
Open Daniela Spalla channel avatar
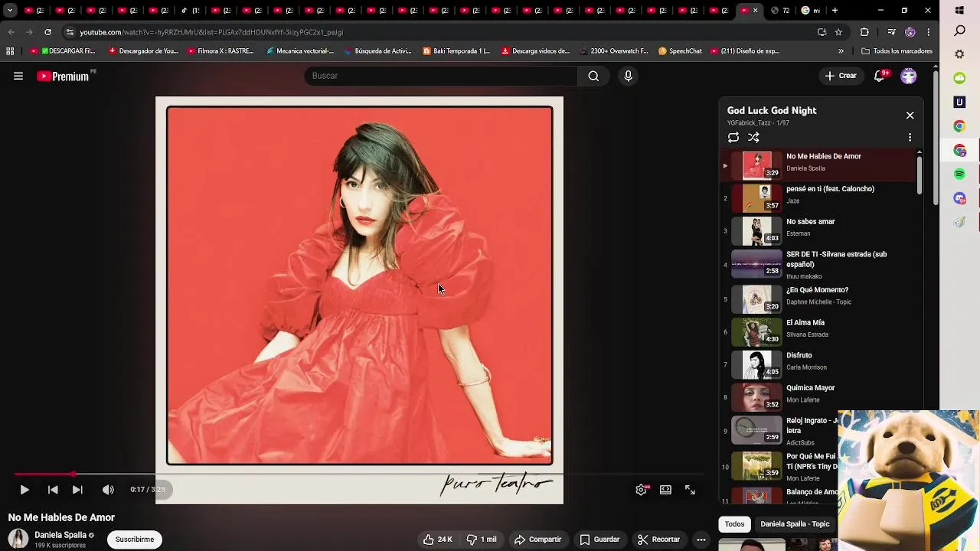point(18,539)
